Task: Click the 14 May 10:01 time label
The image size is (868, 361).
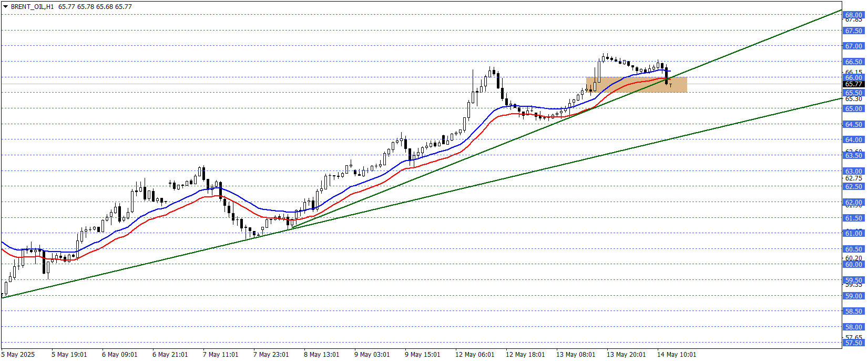Action: pos(677,355)
